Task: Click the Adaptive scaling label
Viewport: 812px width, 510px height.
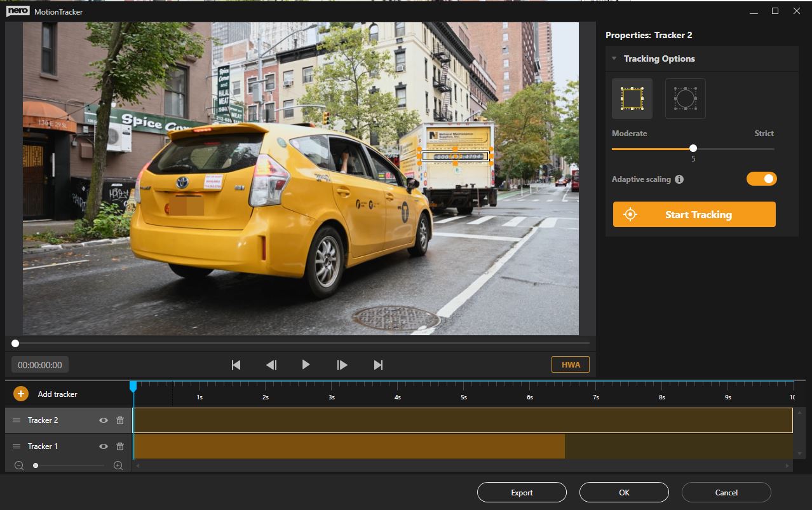Action: click(641, 179)
